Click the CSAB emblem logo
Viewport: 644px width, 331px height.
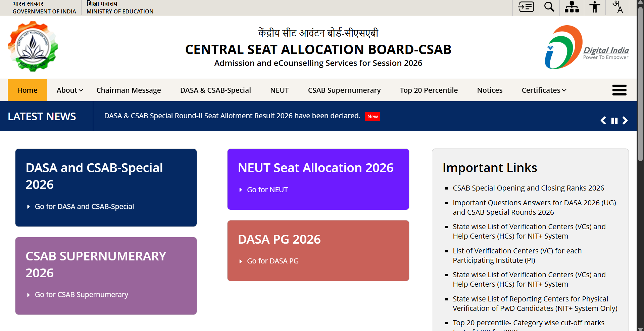[x=33, y=46]
